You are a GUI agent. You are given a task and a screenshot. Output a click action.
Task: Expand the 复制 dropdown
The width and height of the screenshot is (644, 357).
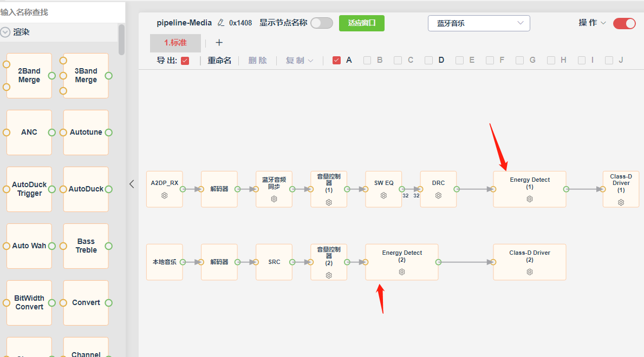click(x=300, y=61)
